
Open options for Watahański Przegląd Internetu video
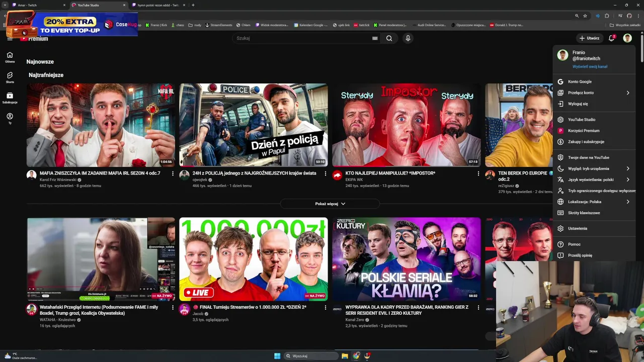(173, 307)
